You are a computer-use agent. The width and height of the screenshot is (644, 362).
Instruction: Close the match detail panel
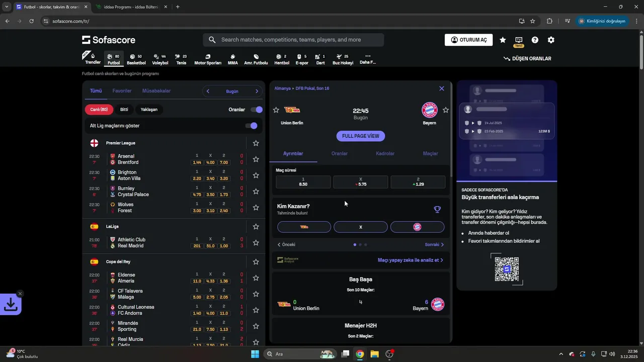point(442,88)
